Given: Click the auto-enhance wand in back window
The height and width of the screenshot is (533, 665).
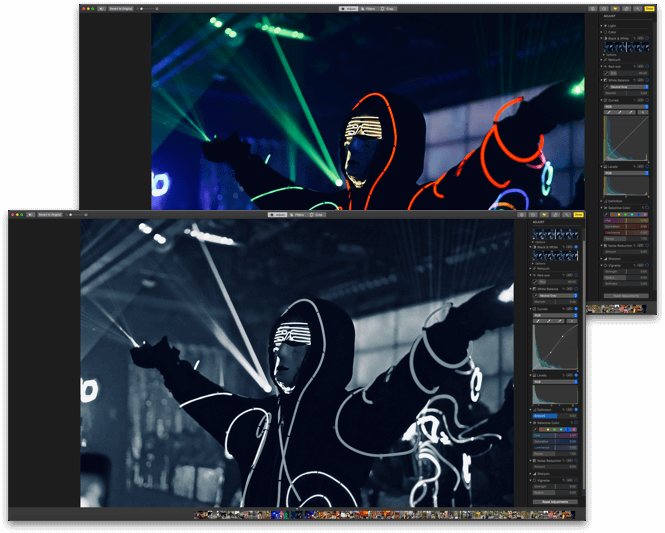Looking at the screenshot, I should (x=637, y=8).
